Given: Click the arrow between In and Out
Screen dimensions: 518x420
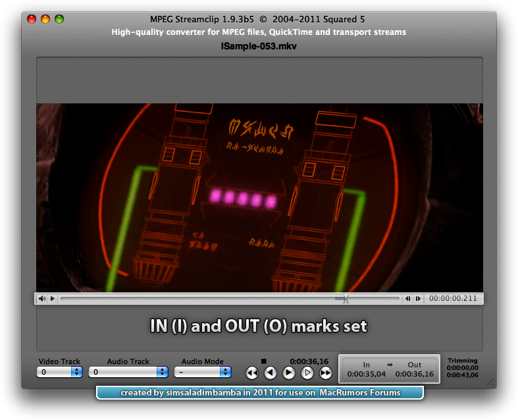Looking at the screenshot, I should (390, 365).
